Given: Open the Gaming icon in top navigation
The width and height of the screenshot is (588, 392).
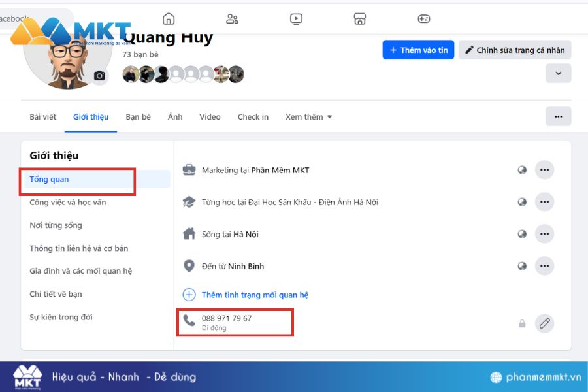Looking at the screenshot, I should pyautogui.click(x=423, y=18).
